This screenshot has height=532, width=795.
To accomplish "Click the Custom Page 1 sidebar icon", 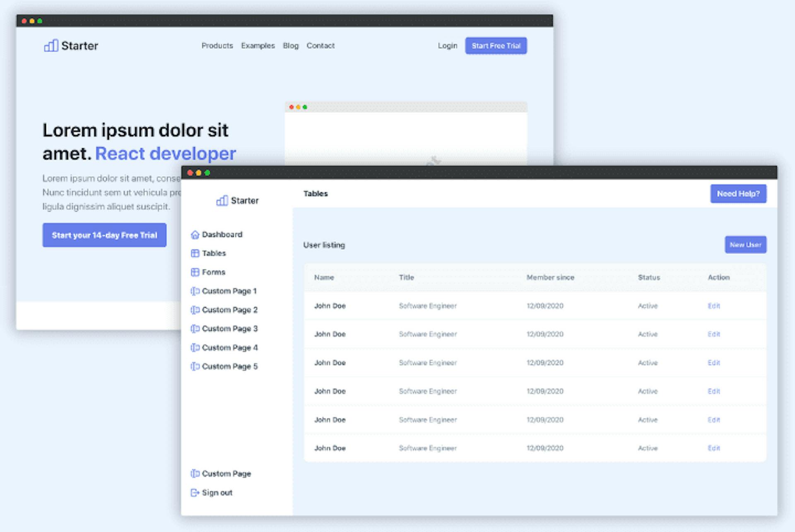I will [x=195, y=291].
